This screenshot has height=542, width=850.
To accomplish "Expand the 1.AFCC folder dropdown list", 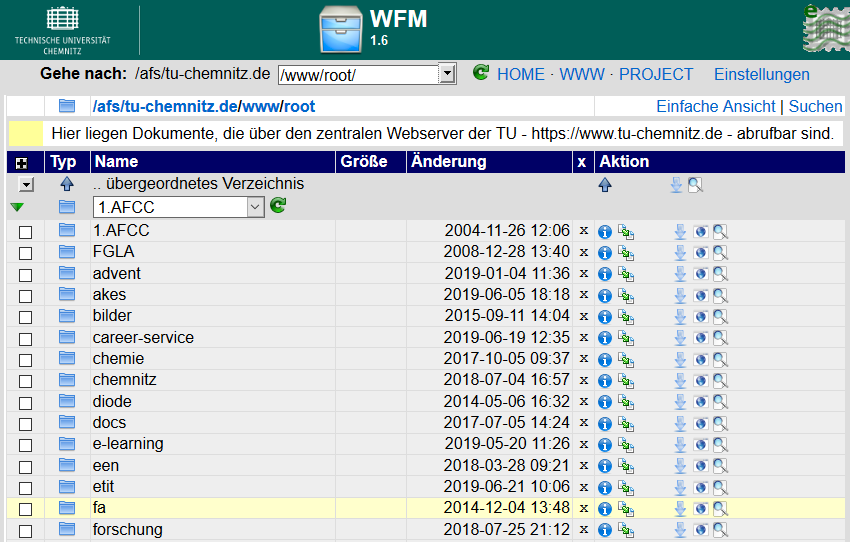I will 255,207.
